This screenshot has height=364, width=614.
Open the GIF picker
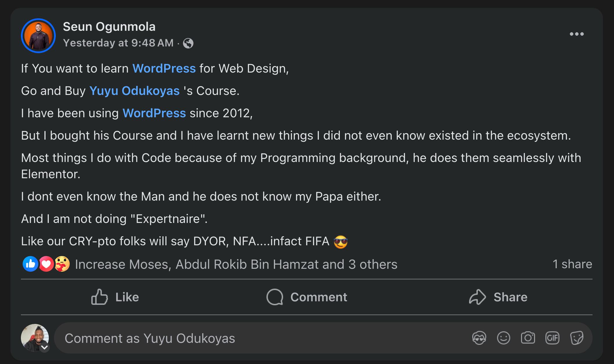(552, 338)
